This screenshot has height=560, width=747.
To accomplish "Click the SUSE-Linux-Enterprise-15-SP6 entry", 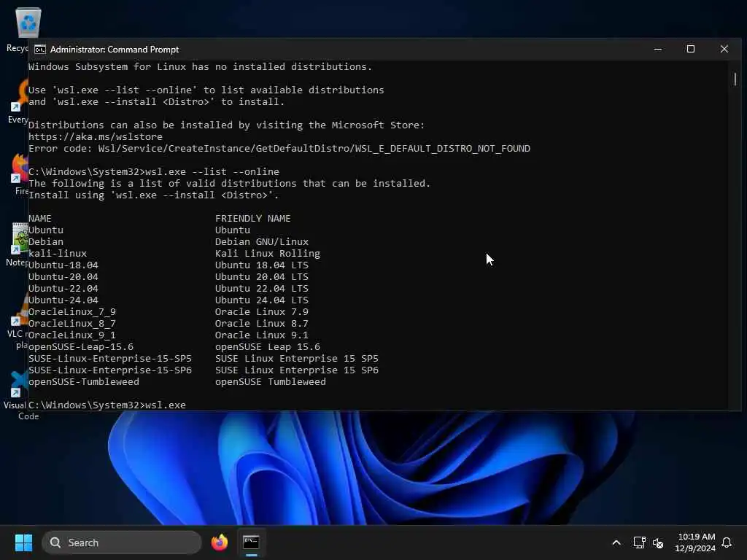I will 110,370.
